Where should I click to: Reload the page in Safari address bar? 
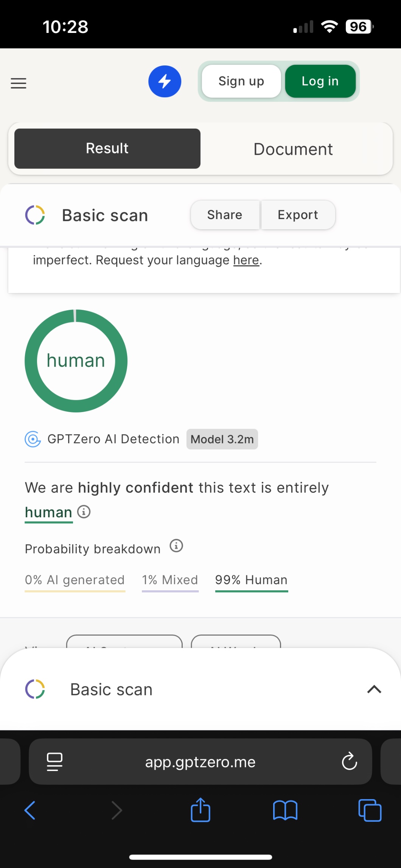(x=349, y=761)
